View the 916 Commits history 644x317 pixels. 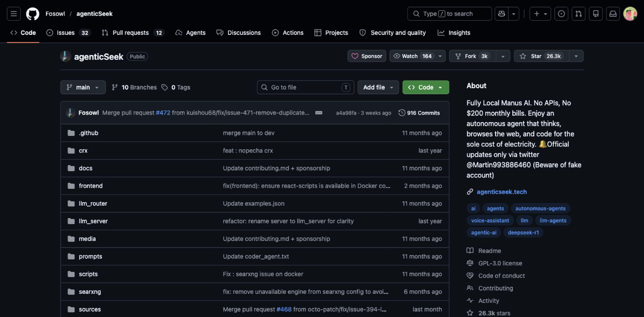pyautogui.click(x=419, y=113)
